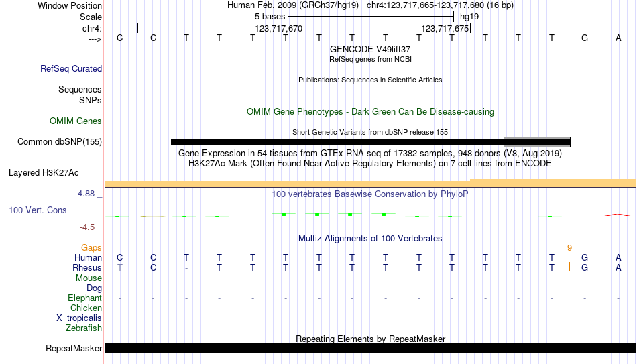
Task: Click the GENCODE V49lift37 track title
Action: coord(370,49)
